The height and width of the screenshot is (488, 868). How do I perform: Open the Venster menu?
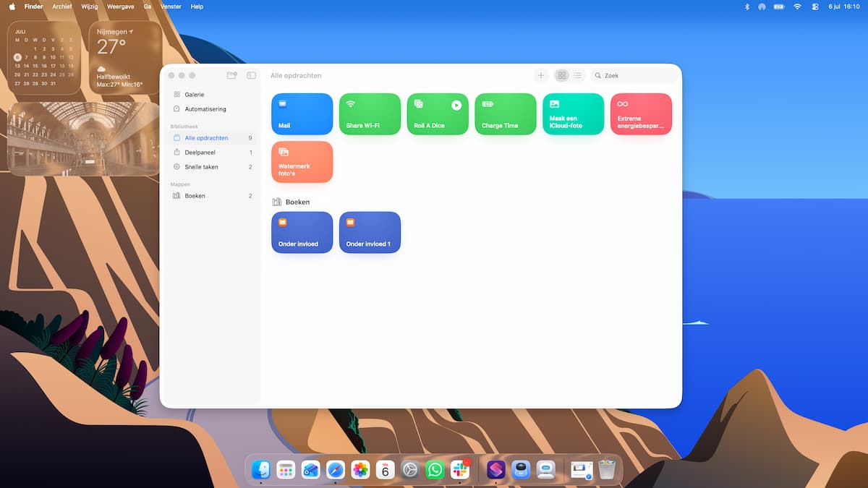point(171,7)
